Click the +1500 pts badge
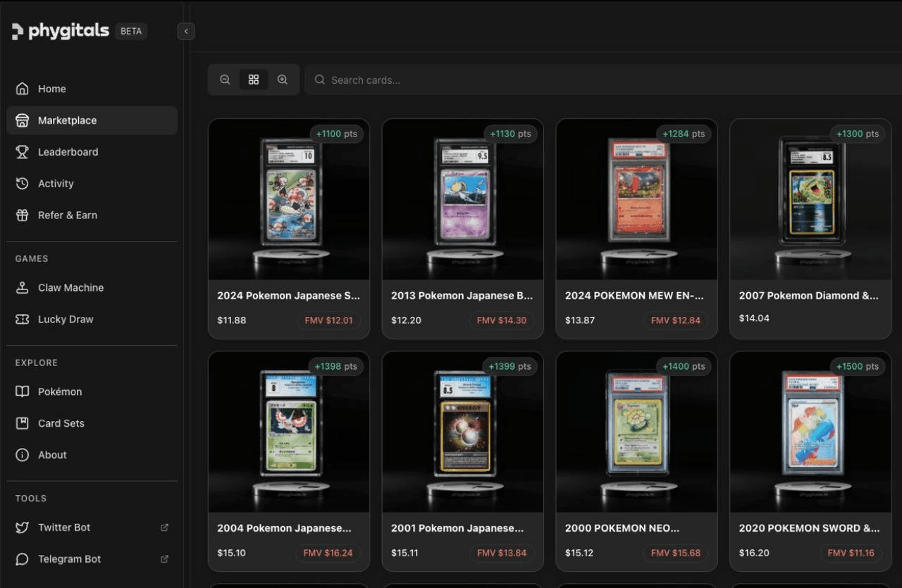This screenshot has width=902, height=588. point(858,366)
